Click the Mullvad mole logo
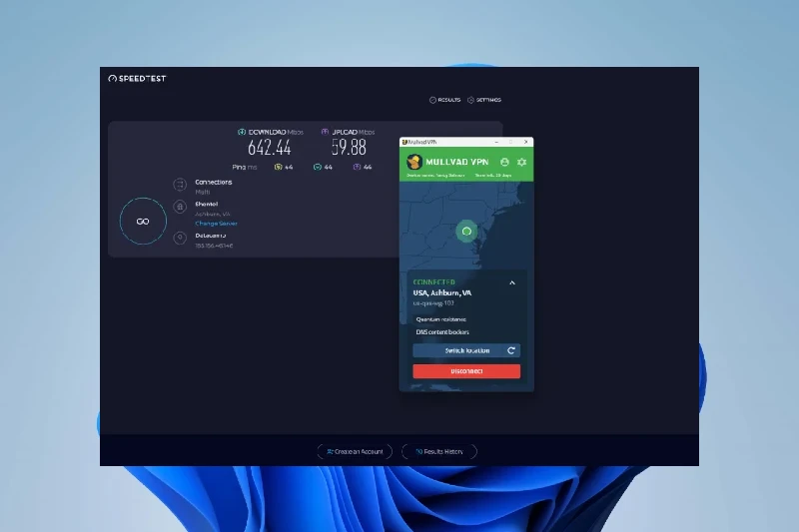Image resolution: width=799 pixels, height=532 pixels. (414, 162)
